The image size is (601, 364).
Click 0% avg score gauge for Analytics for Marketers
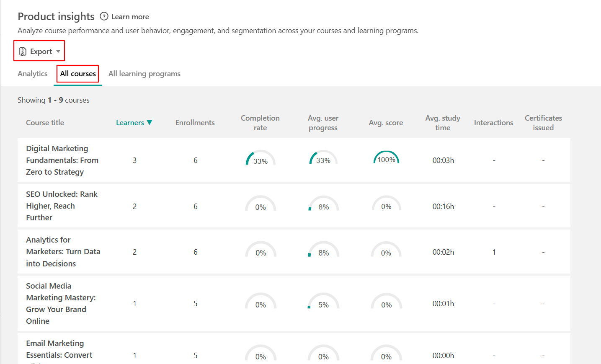click(x=386, y=250)
